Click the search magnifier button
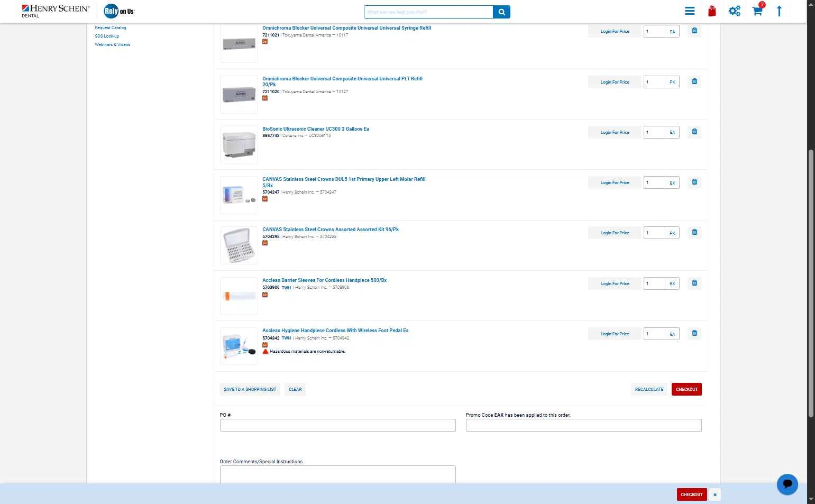This screenshot has height=504, width=815. [x=501, y=12]
